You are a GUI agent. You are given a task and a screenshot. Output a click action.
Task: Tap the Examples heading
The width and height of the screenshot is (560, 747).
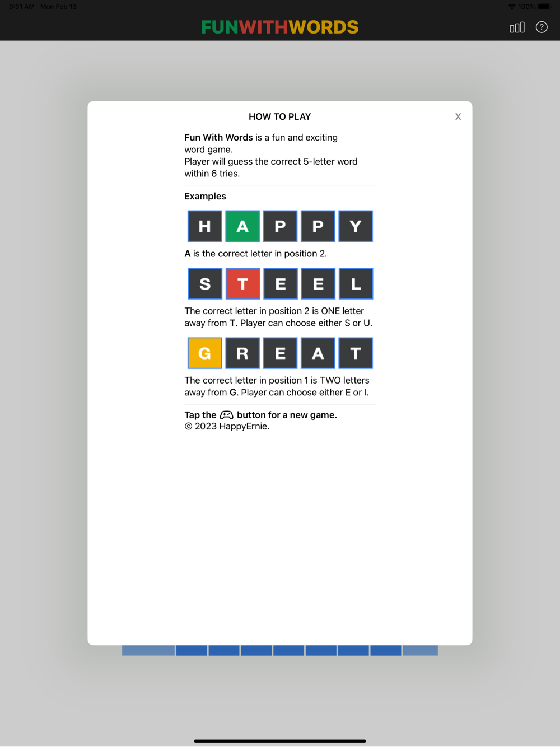click(x=205, y=196)
